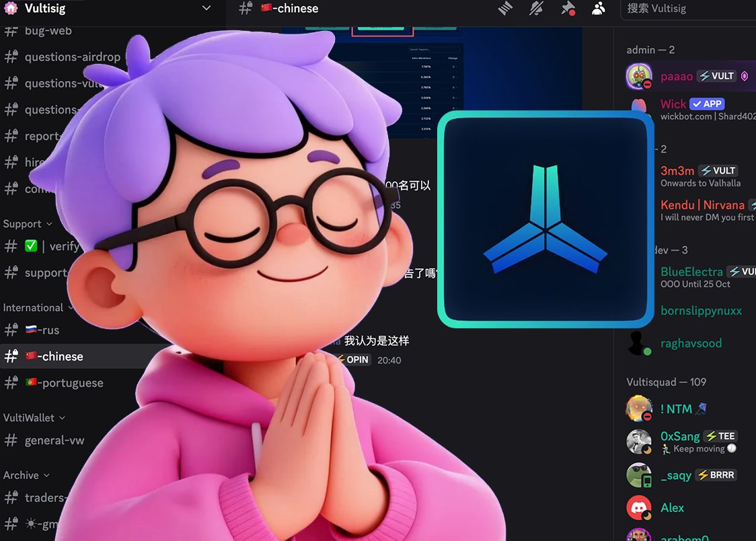Open the general-vw channel

click(54, 440)
